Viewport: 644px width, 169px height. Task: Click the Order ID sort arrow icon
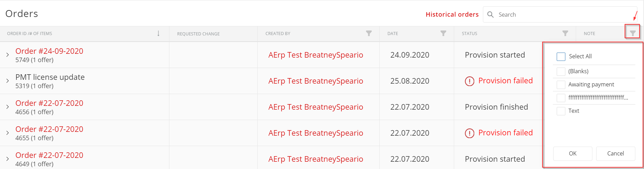pos(158,33)
